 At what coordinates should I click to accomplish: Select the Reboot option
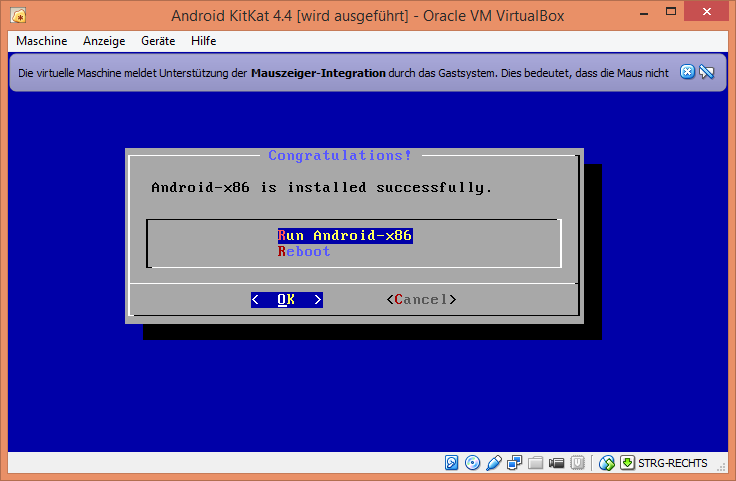304,252
